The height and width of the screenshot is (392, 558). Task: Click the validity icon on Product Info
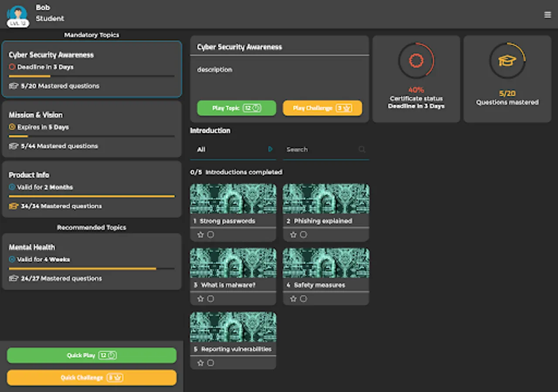pyautogui.click(x=12, y=187)
